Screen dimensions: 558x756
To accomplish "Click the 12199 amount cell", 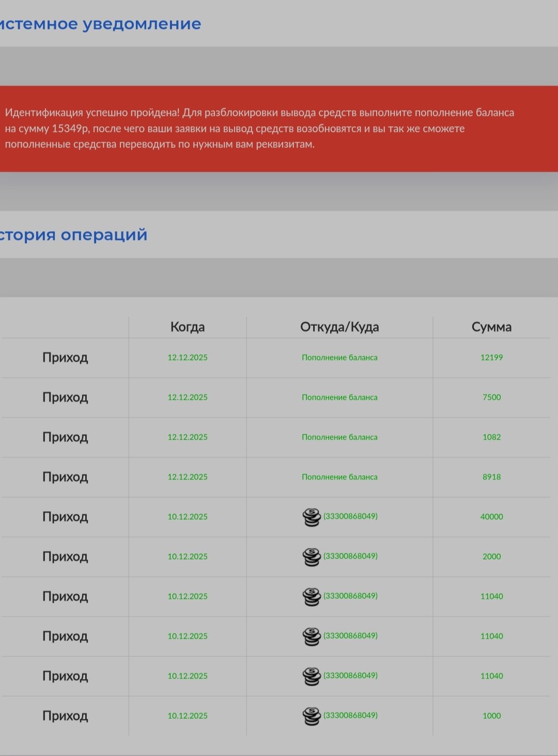I will (x=491, y=357).
